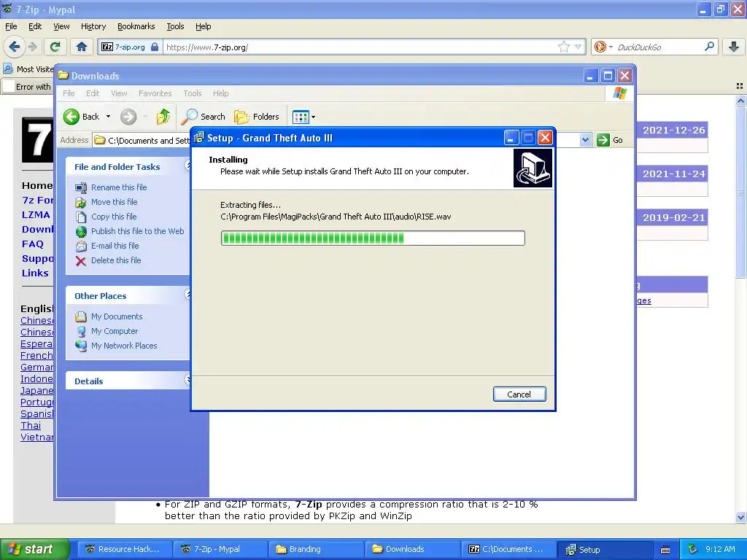
Task: Click the Windows start button
Action: (34, 549)
